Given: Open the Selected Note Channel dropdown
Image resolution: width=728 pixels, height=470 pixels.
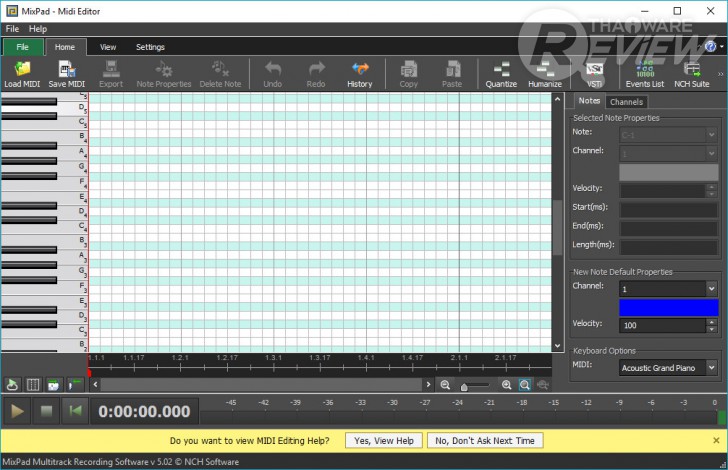Looking at the screenshot, I should (711, 153).
